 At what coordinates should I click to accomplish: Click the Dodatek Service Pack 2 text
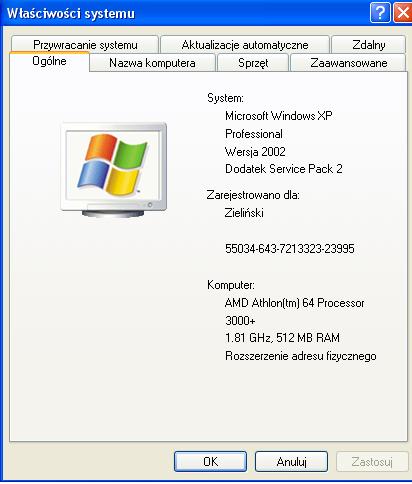click(284, 169)
